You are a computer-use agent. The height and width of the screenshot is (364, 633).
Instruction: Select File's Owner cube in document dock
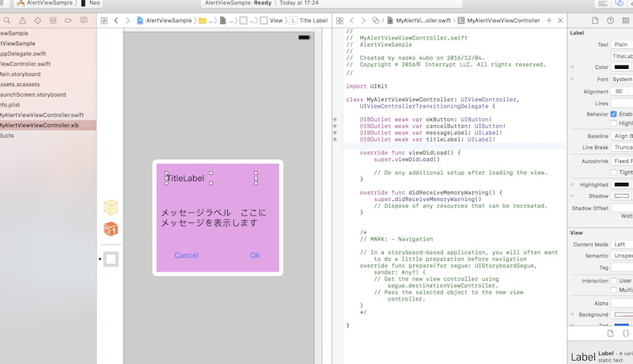click(x=111, y=207)
